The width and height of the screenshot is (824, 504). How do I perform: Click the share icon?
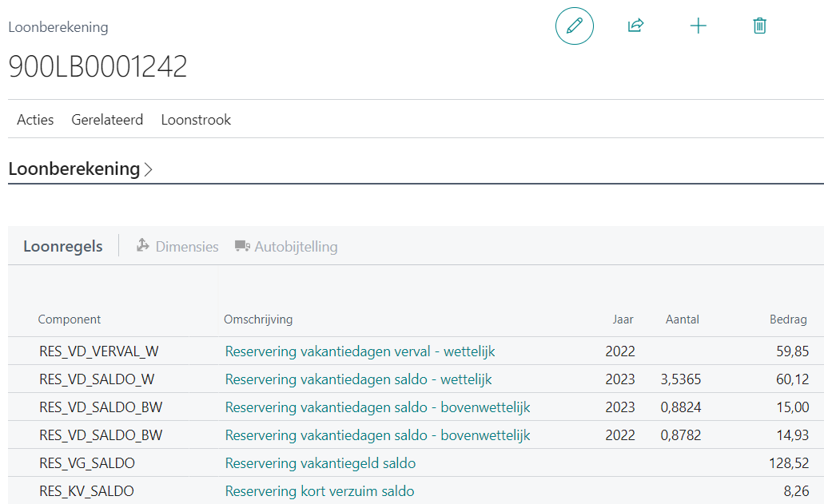point(635,26)
